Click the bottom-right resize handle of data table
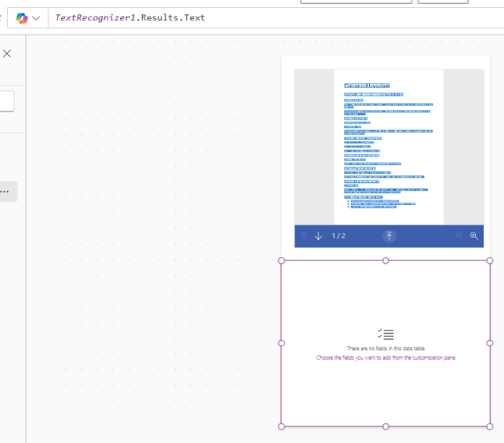The width and height of the screenshot is (504, 443). tap(490, 426)
